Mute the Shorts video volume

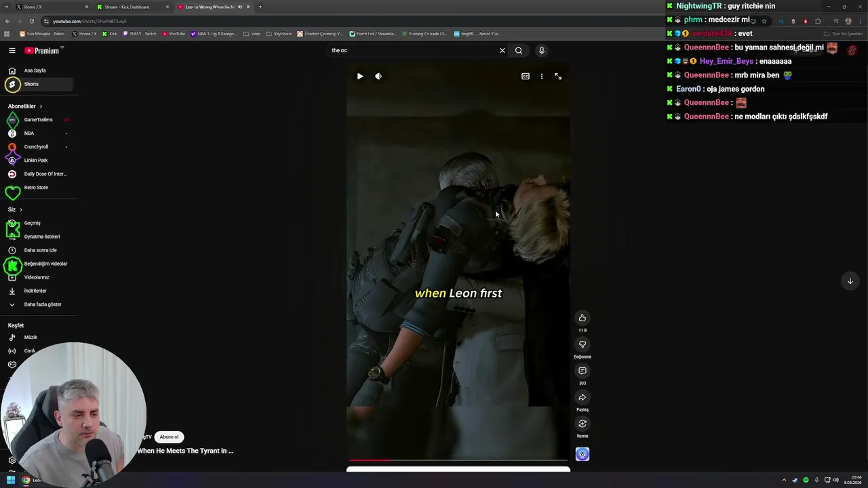click(x=378, y=77)
